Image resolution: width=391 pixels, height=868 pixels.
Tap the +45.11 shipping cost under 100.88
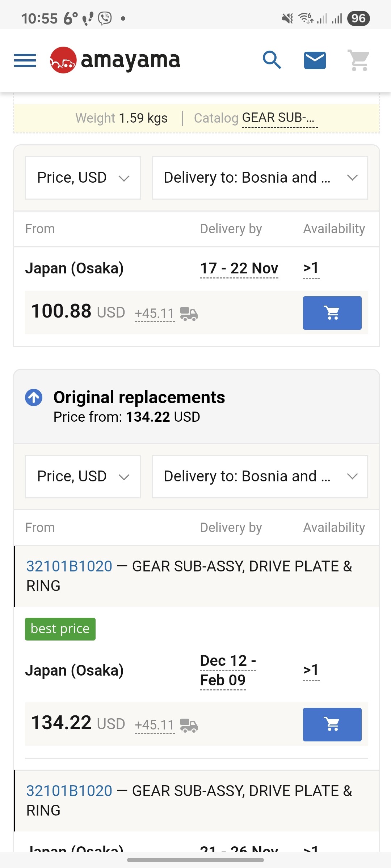click(x=155, y=313)
